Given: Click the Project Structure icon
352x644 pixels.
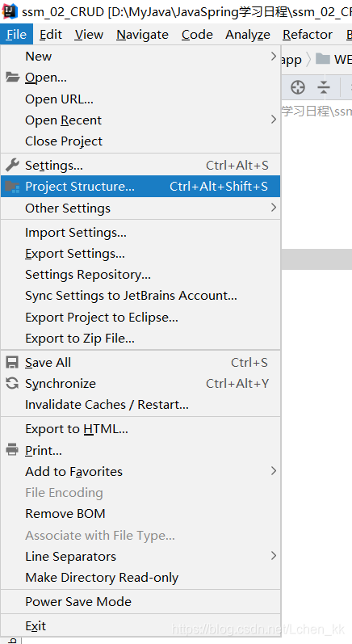Looking at the screenshot, I should pyautogui.click(x=12, y=187).
